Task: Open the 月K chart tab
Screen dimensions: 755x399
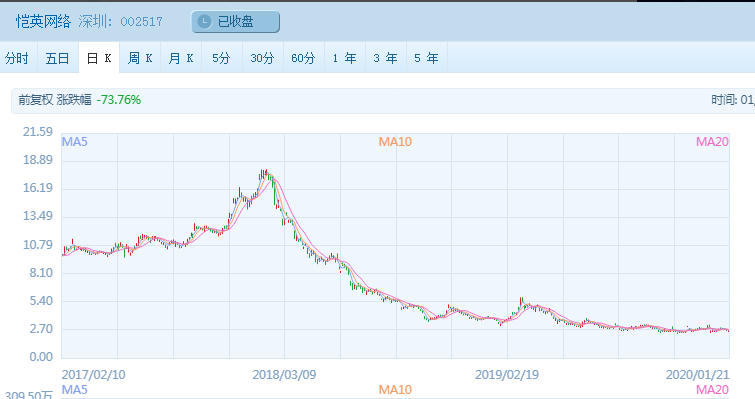Action: click(x=181, y=58)
